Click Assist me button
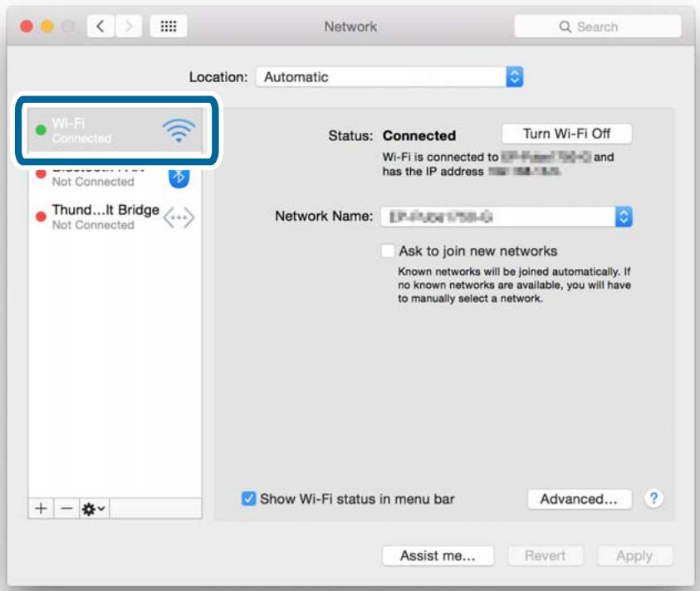 point(438,556)
